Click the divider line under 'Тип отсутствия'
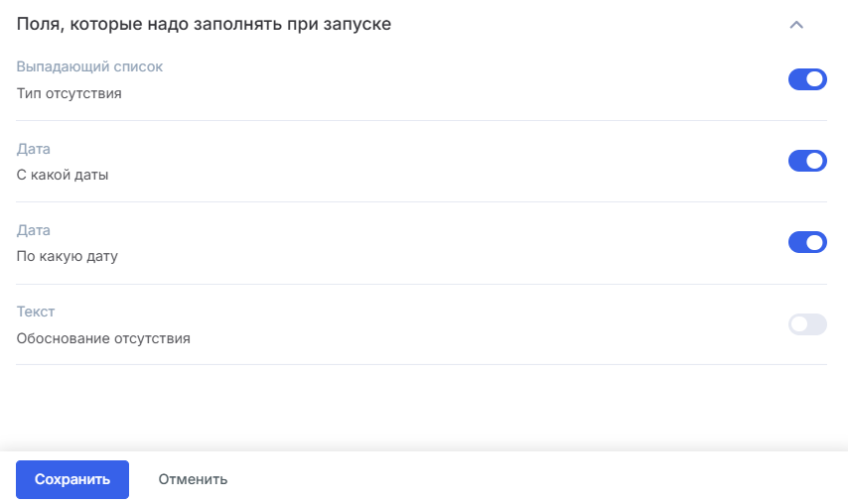Viewport: 848px width, 504px height. pos(421,121)
